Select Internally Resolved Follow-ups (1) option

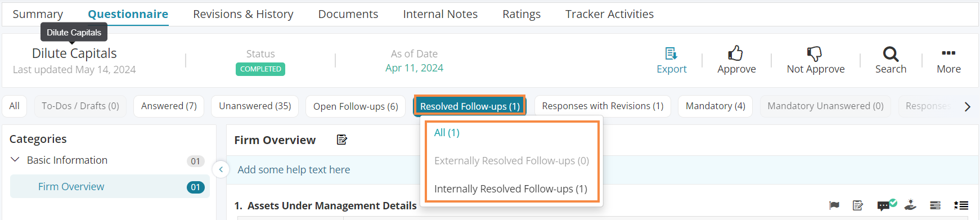511,188
